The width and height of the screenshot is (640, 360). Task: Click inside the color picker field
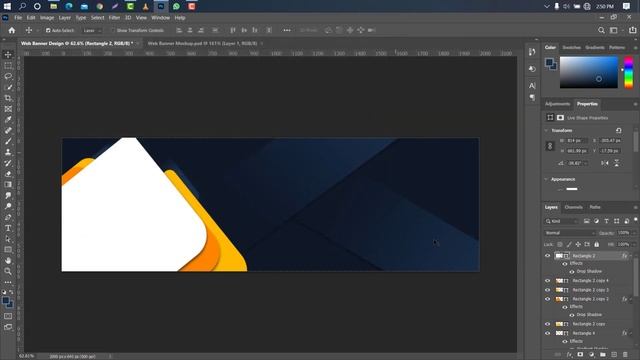(589, 72)
